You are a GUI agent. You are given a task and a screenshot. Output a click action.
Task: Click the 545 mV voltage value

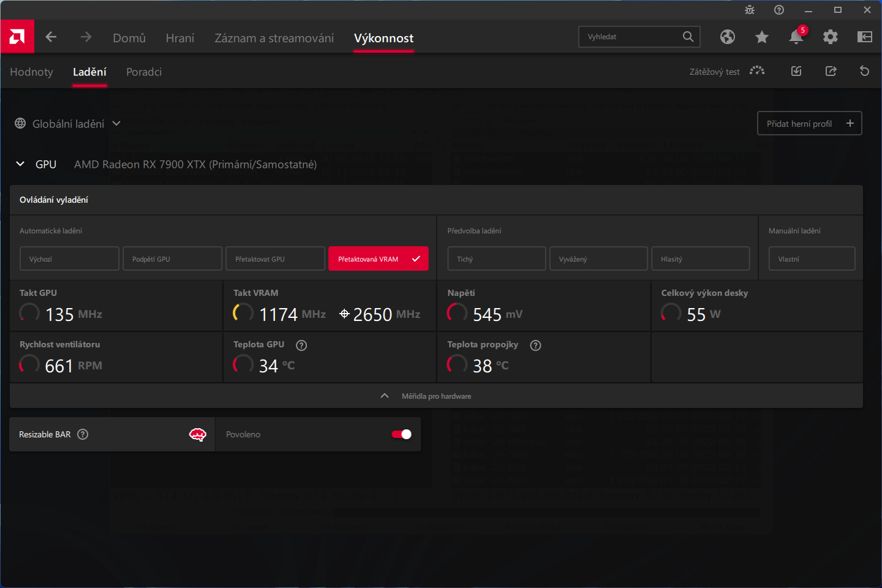point(497,314)
